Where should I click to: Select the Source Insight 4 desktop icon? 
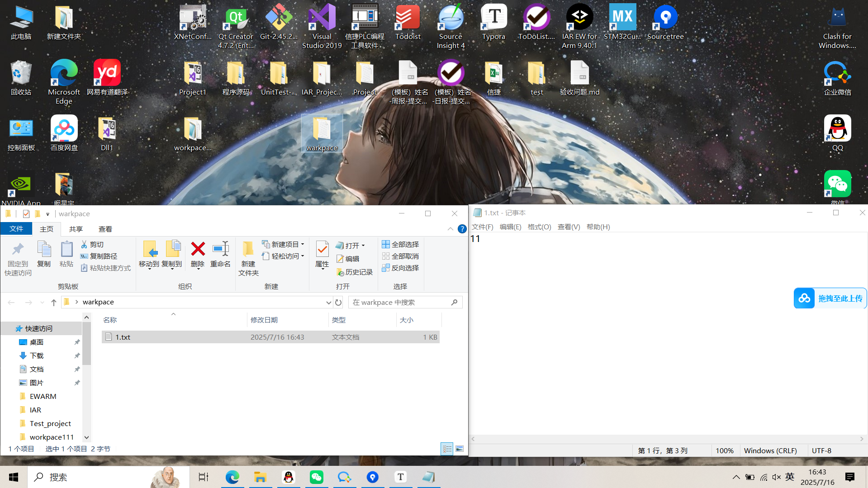pyautogui.click(x=451, y=26)
